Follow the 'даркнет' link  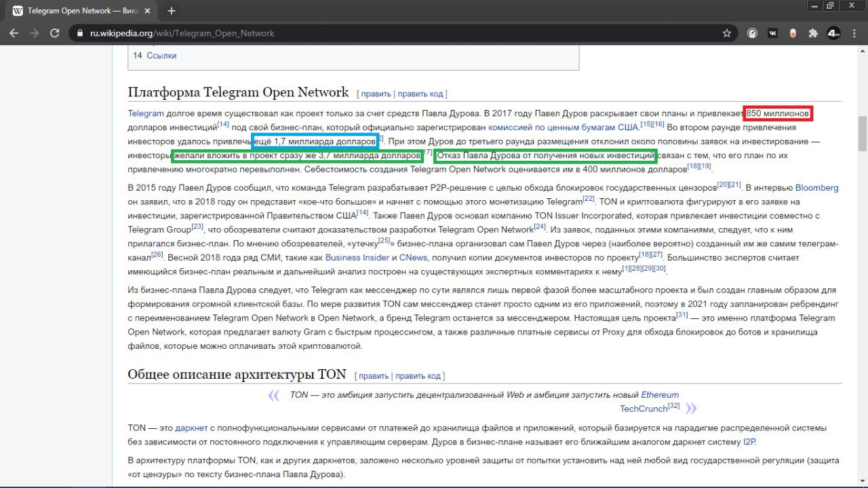tap(191, 428)
